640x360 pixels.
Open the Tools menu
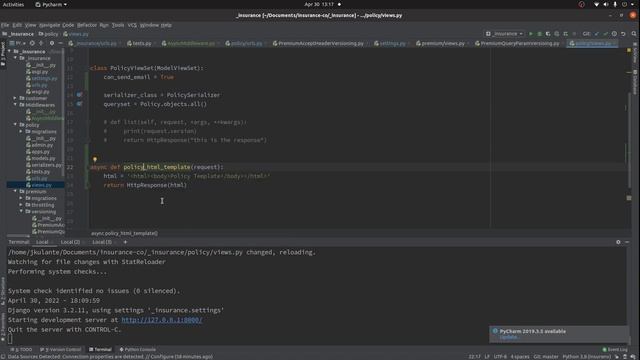(118, 25)
